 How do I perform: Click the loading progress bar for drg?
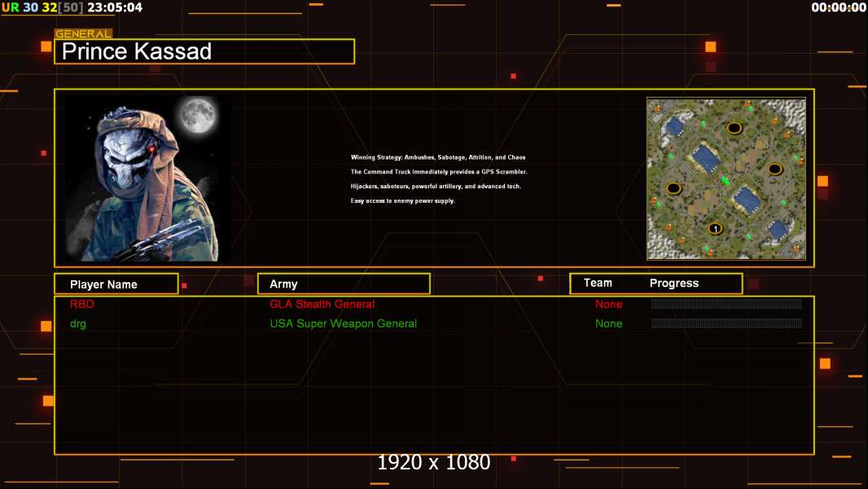[x=726, y=323]
